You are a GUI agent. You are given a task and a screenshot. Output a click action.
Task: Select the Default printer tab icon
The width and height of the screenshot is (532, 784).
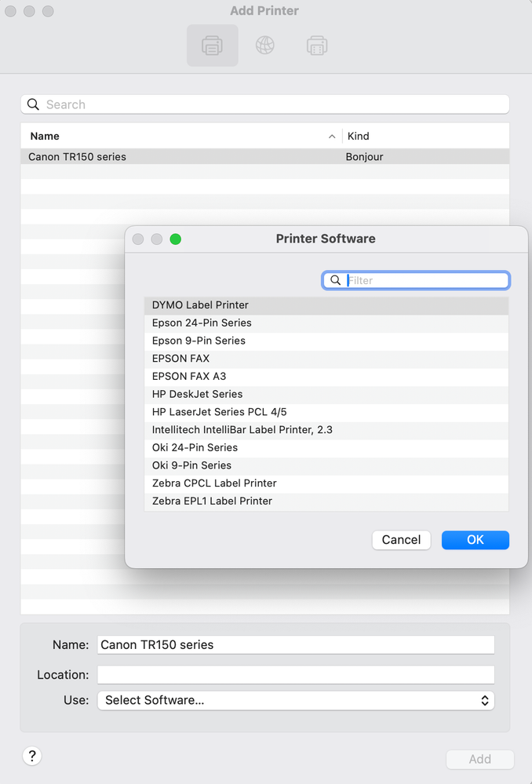pyautogui.click(x=213, y=46)
